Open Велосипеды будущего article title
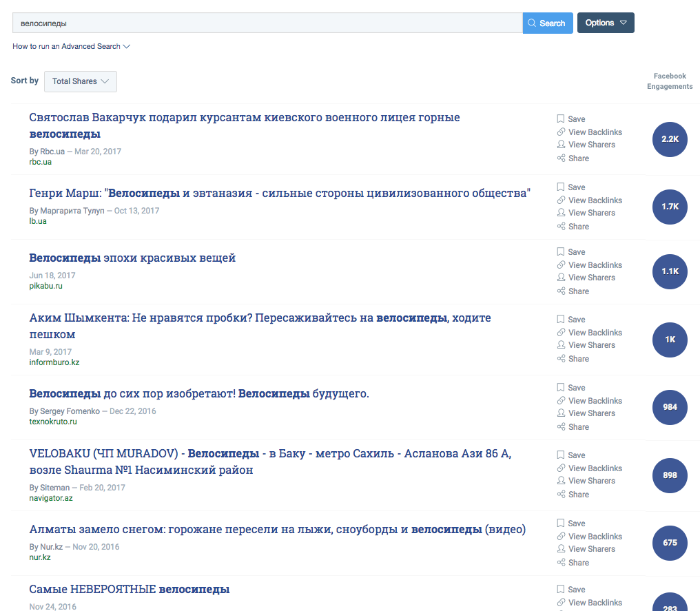This screenshot has height=611, width=700. point(199,393)
